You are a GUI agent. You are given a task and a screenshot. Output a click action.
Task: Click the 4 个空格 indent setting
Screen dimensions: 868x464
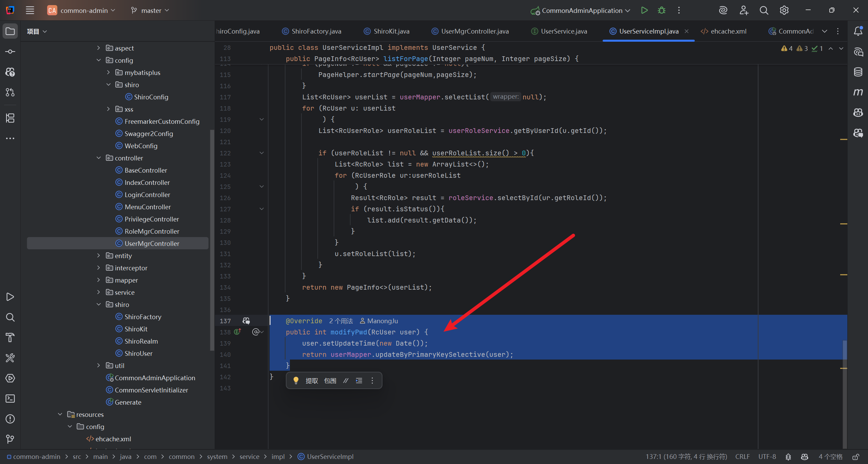(830, 457)
